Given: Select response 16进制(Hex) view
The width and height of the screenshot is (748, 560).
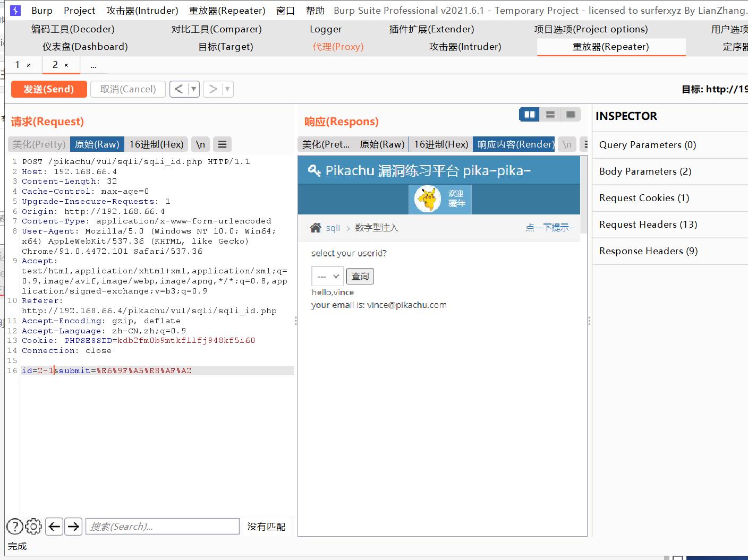Looking at the screenshot, I should pyautogui.click(x=441, y=144).
